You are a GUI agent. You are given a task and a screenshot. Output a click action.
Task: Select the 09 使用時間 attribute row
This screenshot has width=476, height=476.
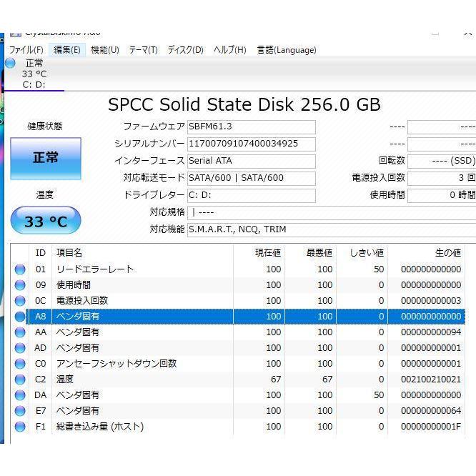(x=238, y=285)
